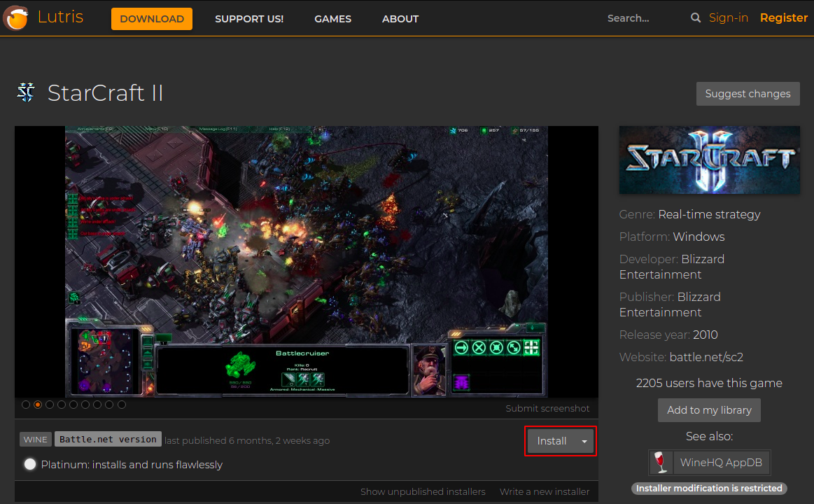The height and width of the screenshot is (504, 814).
Task: Expand the Install dropdown arrow
Action: 584,441
